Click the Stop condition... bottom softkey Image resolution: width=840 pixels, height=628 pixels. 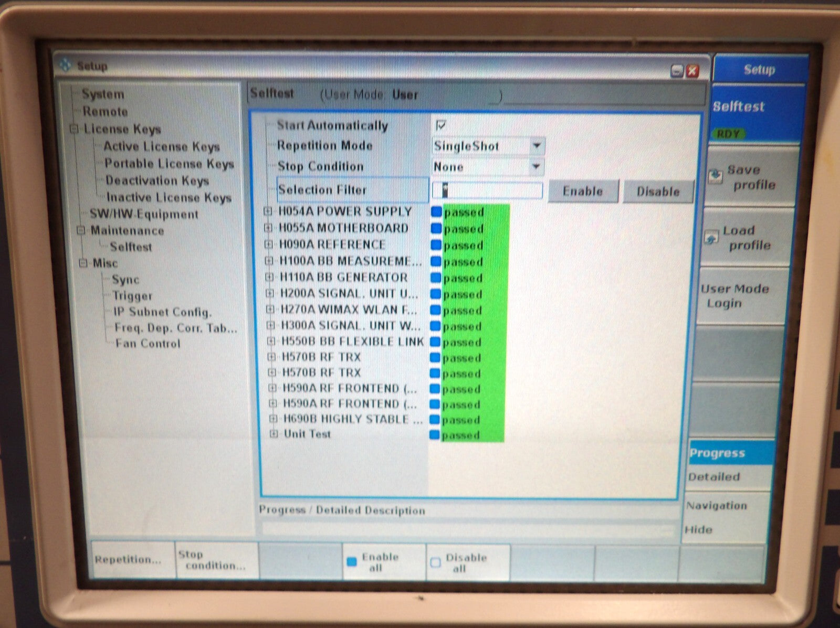(x=216, y=560)
